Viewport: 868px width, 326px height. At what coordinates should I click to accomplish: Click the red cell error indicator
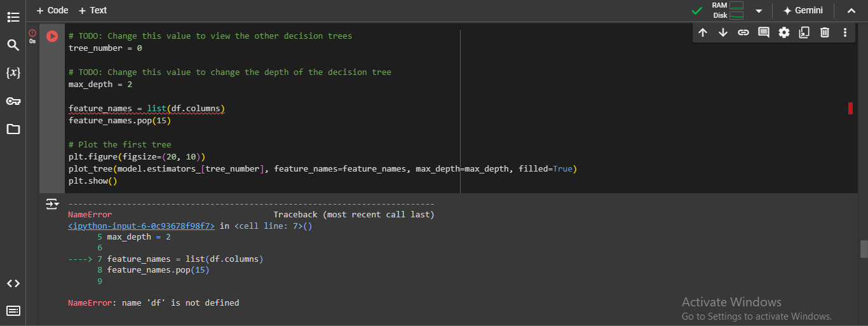(32, 32)
